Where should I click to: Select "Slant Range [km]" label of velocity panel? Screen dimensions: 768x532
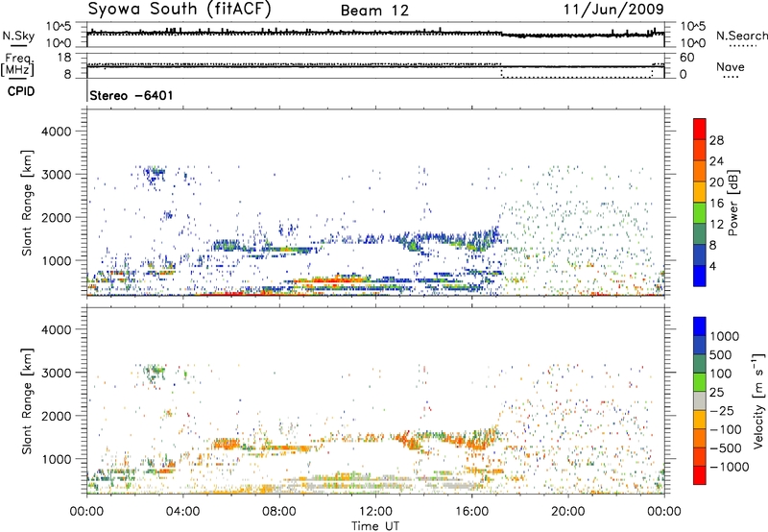point(27,400)
